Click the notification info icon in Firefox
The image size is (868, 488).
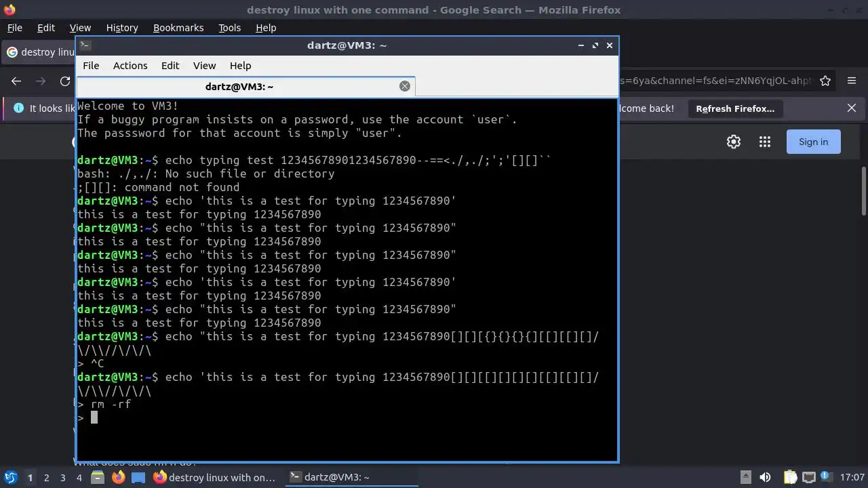pyautogui.click(x=18, y=108)
